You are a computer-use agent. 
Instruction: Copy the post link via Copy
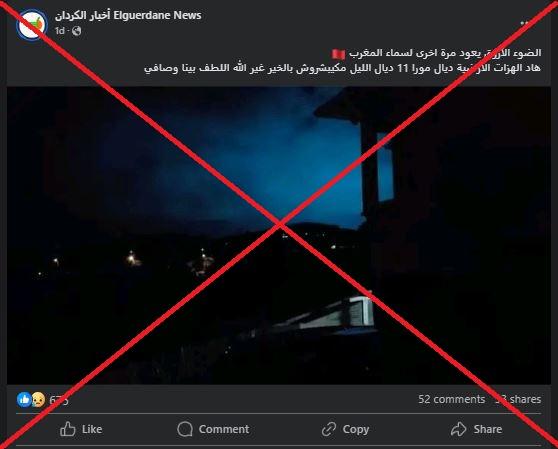click(x=356, y=429)
